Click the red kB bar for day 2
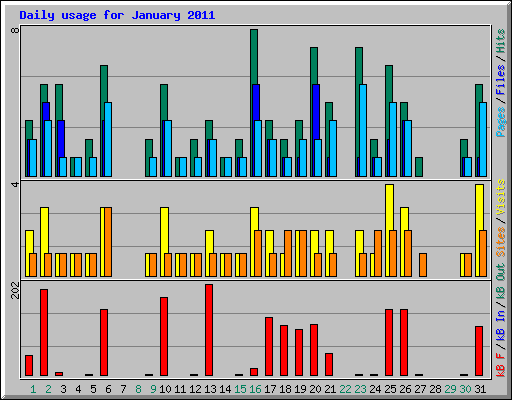Screen dimensions: 512x400 (44, 333)
